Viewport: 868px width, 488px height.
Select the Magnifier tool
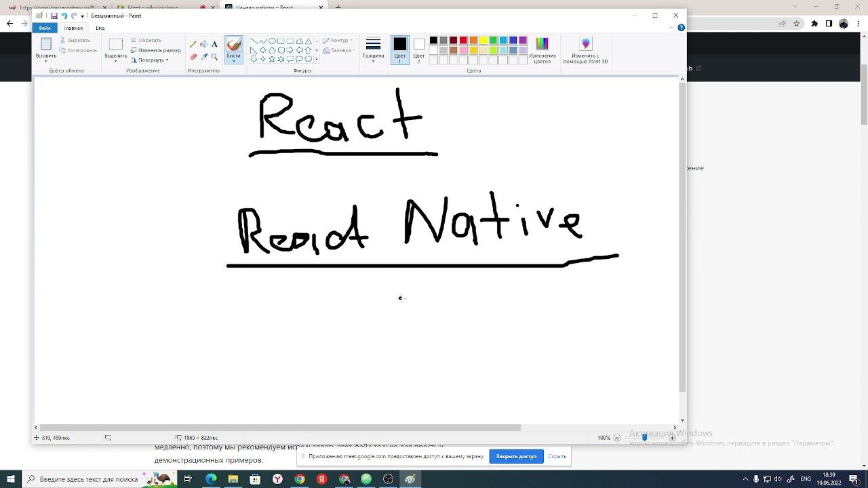click(x=214, y=57)
